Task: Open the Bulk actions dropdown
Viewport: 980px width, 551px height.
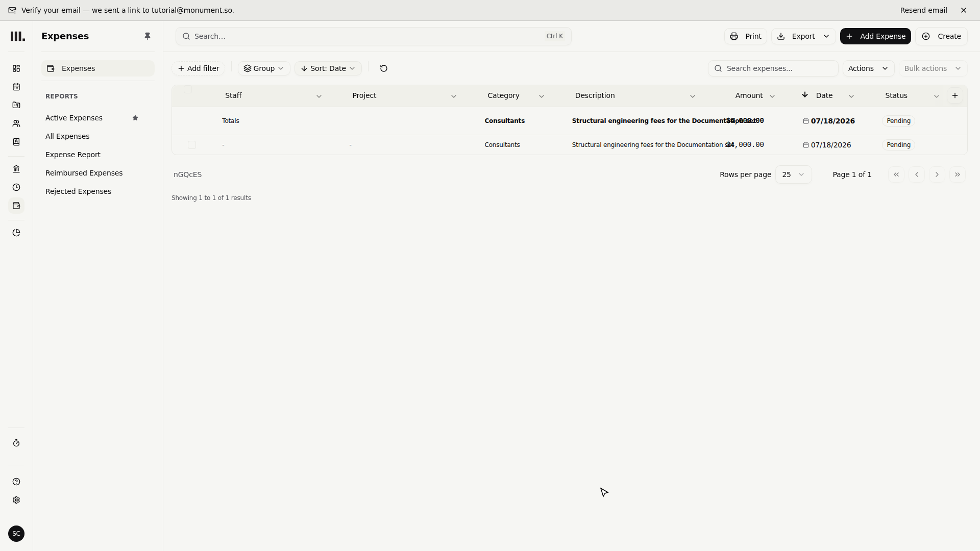Action: click(933, 68)
